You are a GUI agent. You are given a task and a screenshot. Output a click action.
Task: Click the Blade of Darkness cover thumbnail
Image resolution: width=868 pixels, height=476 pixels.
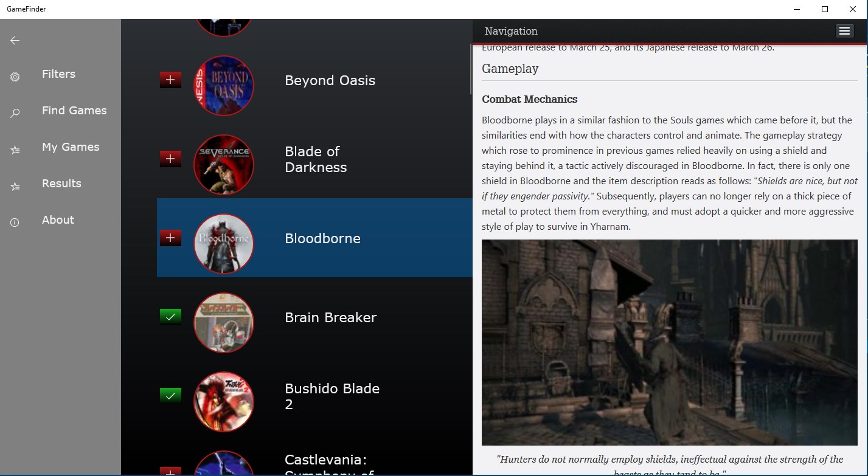click(224, 165)
